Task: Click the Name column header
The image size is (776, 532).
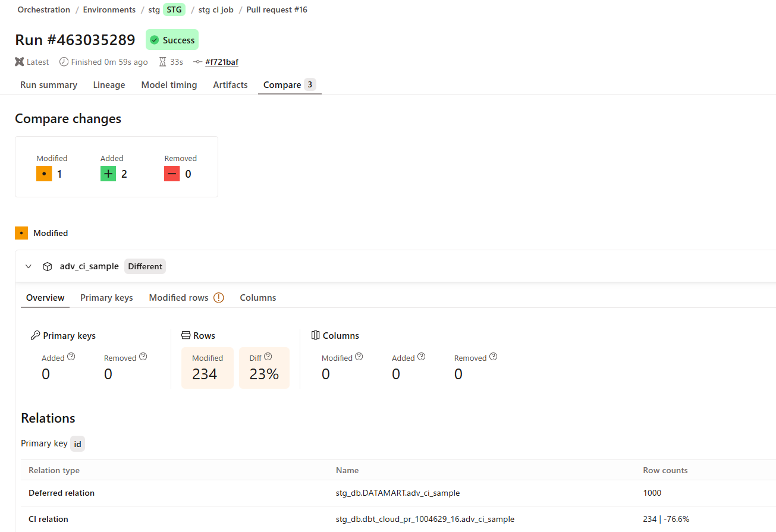Action: tap(347, 470)
